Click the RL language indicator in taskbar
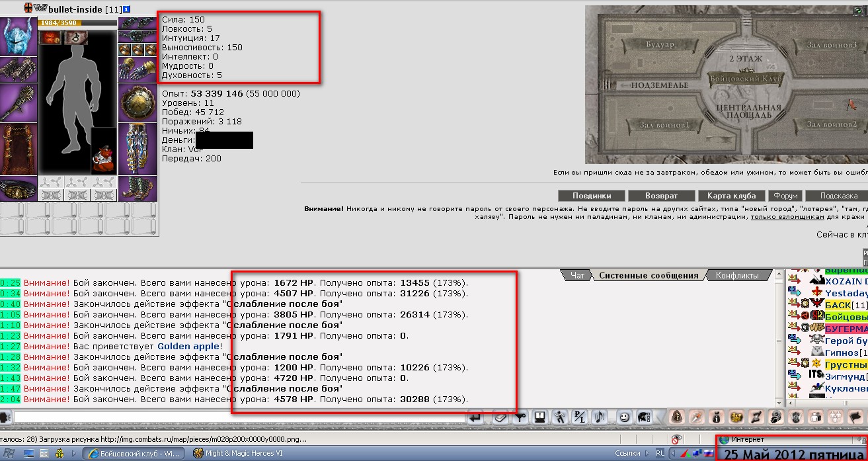Screen dimensions: 868x461 pos(660,453)
